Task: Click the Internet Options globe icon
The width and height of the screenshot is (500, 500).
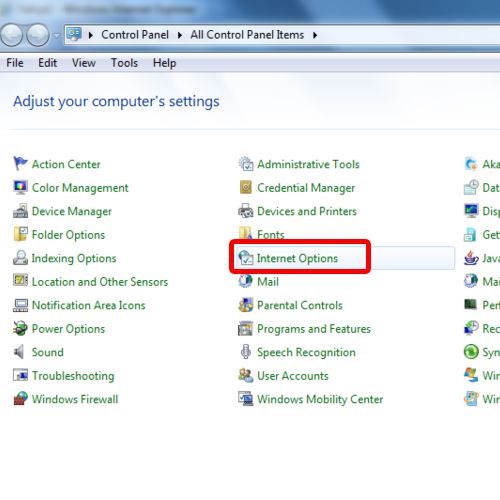Action: click(246, 258)
